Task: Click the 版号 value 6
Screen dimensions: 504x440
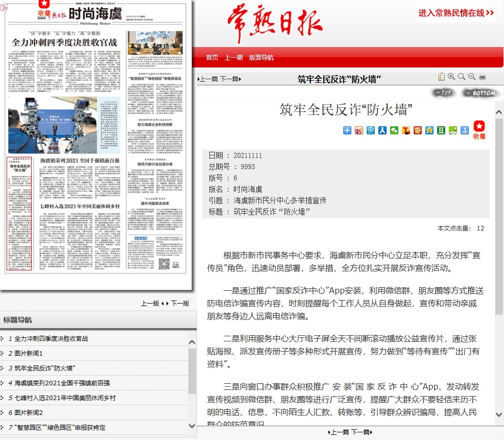Action: click(235, 178)
